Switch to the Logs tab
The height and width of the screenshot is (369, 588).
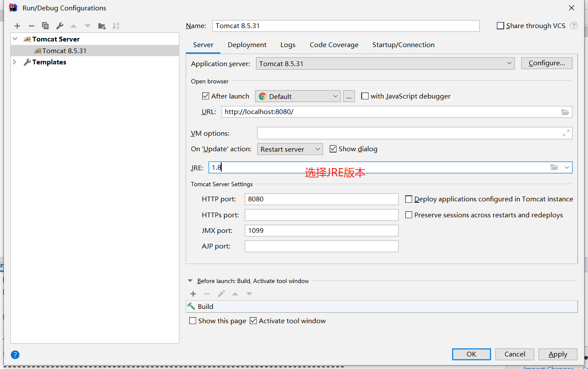[x=288, y=45]
